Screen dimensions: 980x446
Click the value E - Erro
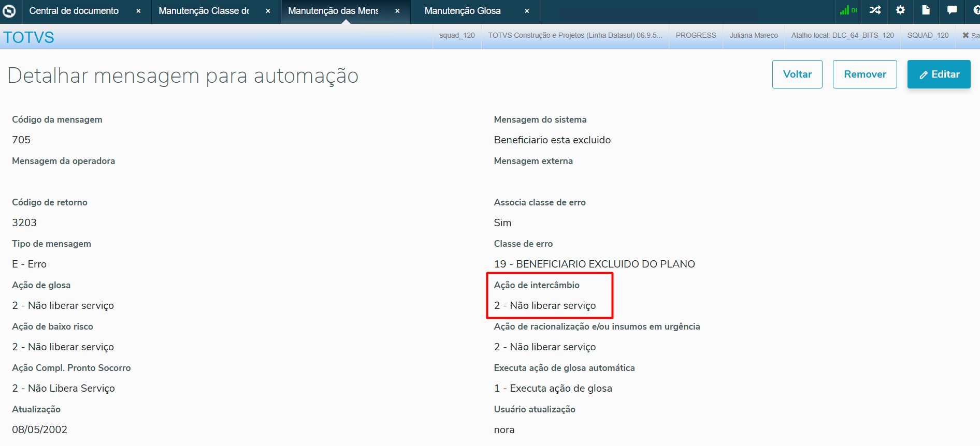(30, 264)
